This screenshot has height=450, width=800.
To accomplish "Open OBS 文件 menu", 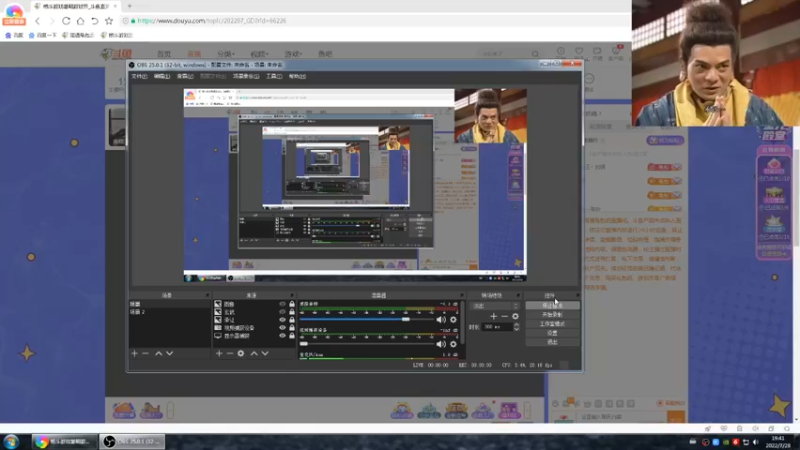I will point(139,77).
